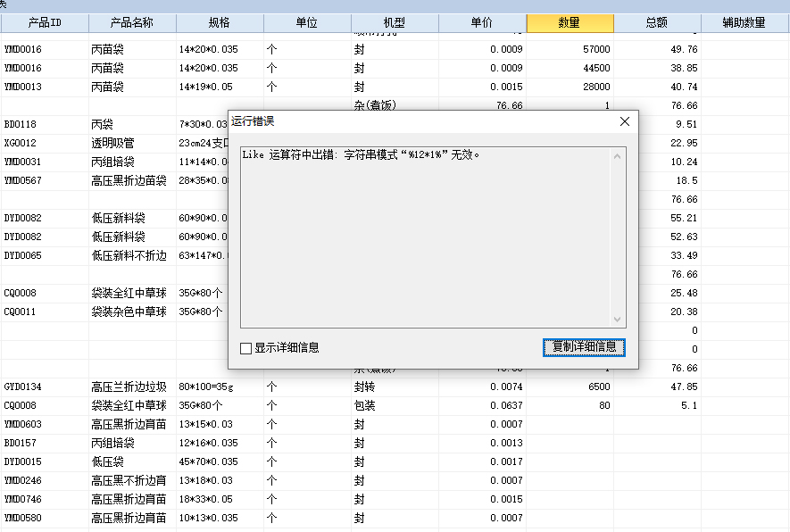The height and width of the screenshot is (532, 790).
Task: Select total cell 22.95
Action: (x=670, y=143)
